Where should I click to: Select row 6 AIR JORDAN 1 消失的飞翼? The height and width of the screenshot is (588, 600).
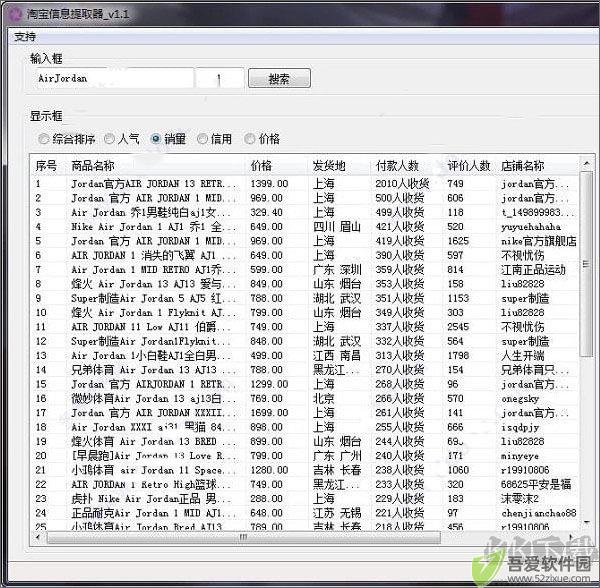click(x=304, y=255)
